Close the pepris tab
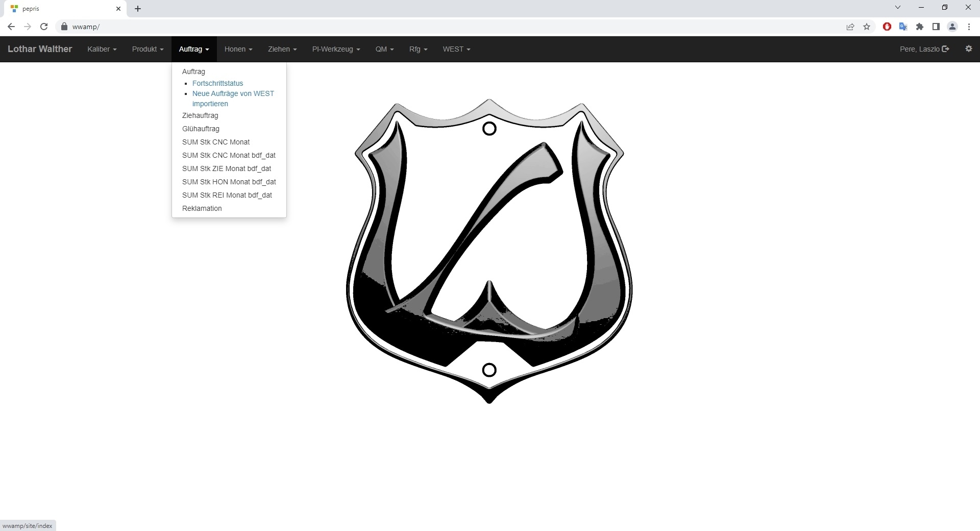The height and width of the screenshot is (531, 980). pyautogui.click(x=118, y=9)
